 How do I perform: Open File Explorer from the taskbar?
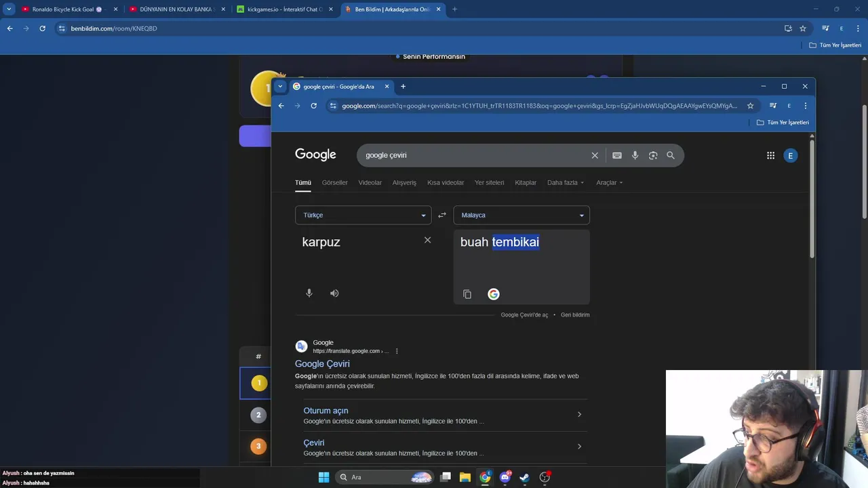pyautogui.click(x=465, y=477)
